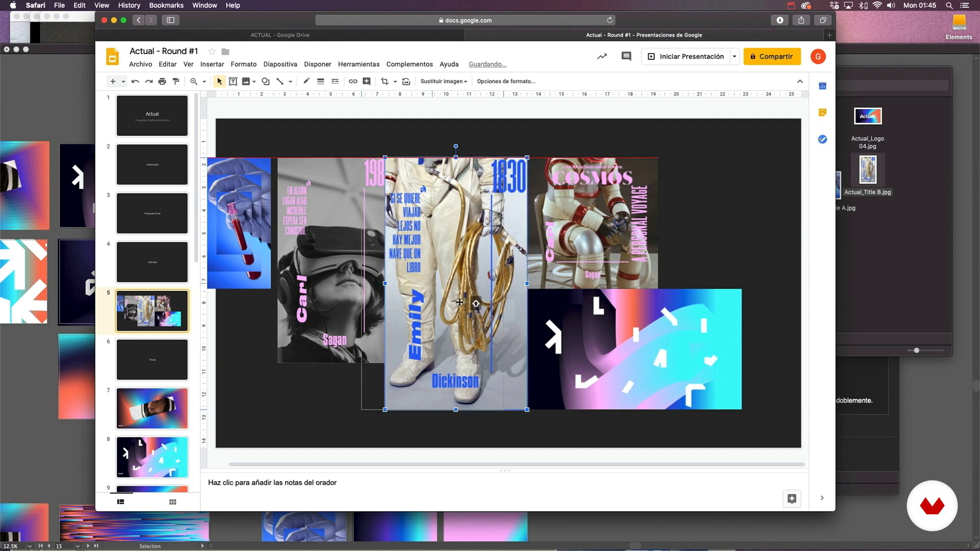Insert a shape
The height and width of the screenshot is (551, 980).
pos(265,81)
